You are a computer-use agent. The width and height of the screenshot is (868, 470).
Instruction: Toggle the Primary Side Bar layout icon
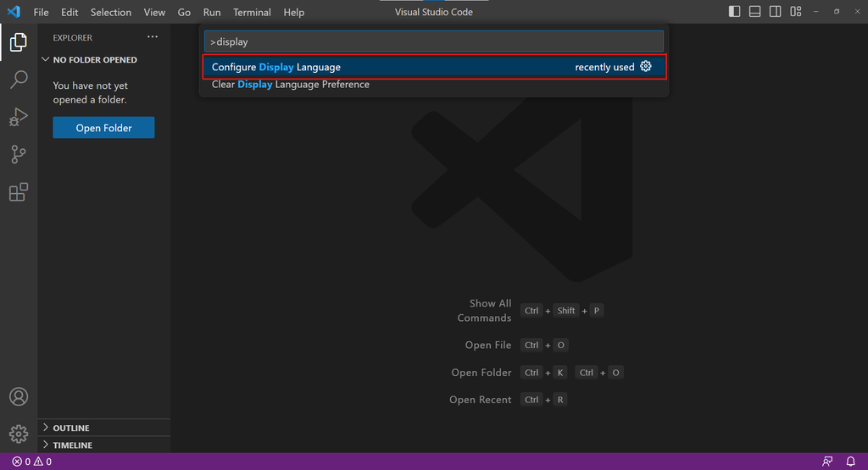[x=734, y=12]
